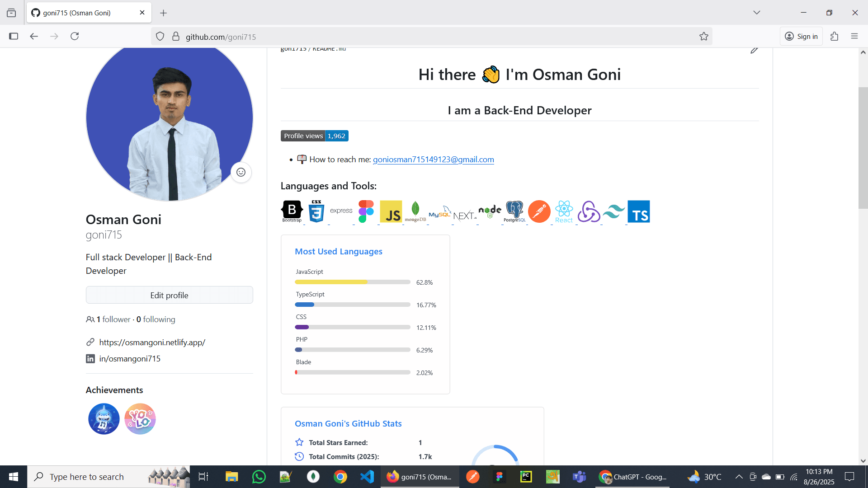Click the MongoDB leaf icon
The image size is (868, 488).
(x=415, y=211)
